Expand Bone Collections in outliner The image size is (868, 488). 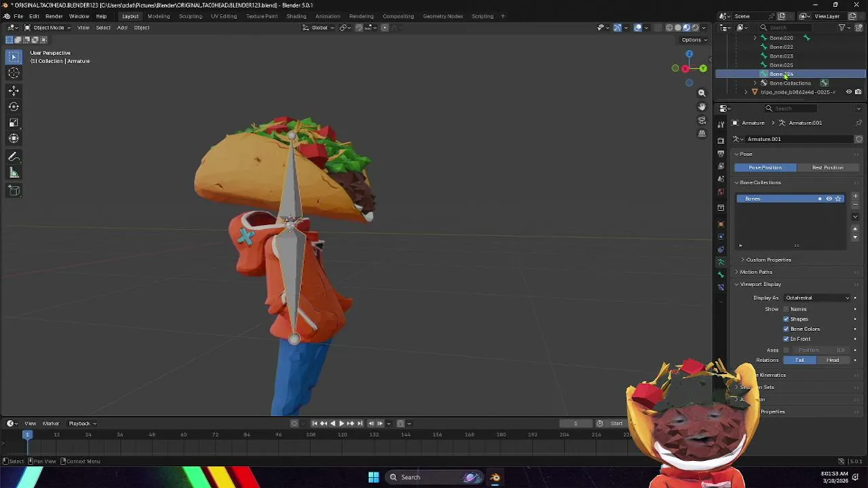pos(755,83)
